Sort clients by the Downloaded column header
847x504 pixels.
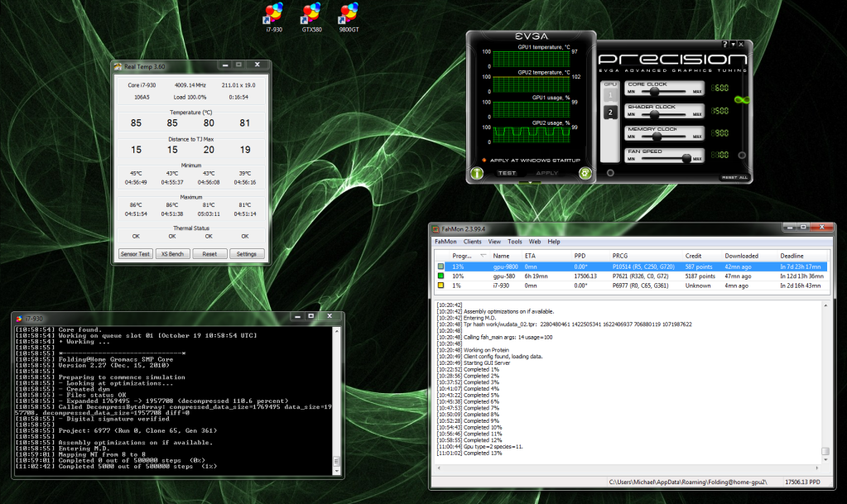coord(750,256)
